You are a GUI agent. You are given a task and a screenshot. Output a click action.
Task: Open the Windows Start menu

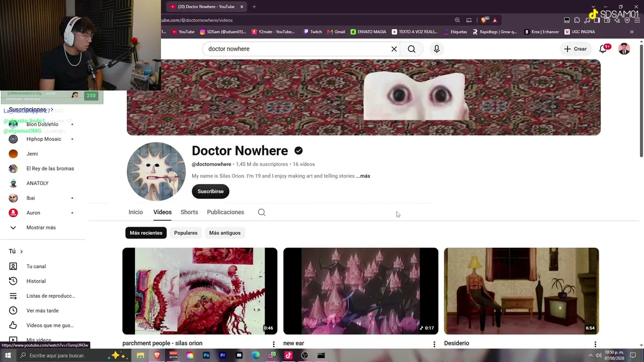tap(8, 355)
